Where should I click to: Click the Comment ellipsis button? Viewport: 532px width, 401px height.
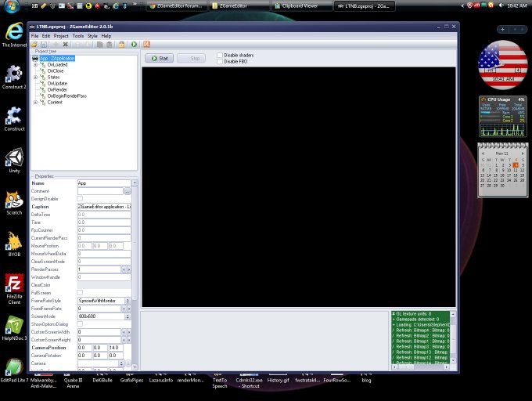[x=128, y=191]
